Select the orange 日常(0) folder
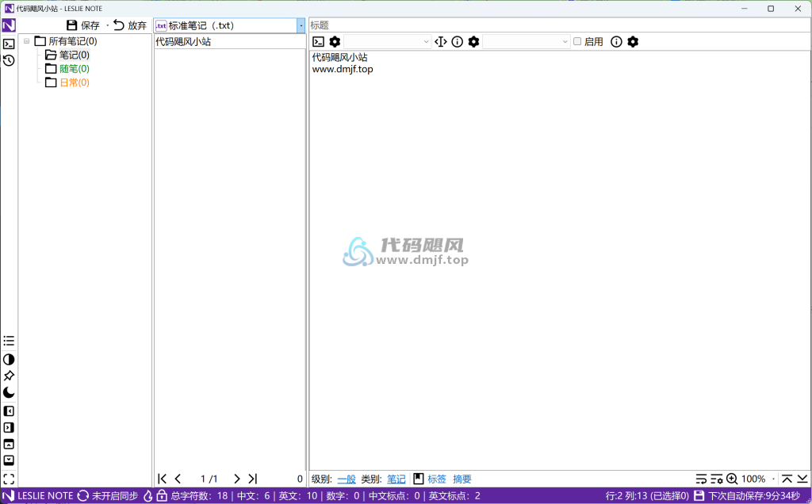812x504 pixels. point(67,82)
